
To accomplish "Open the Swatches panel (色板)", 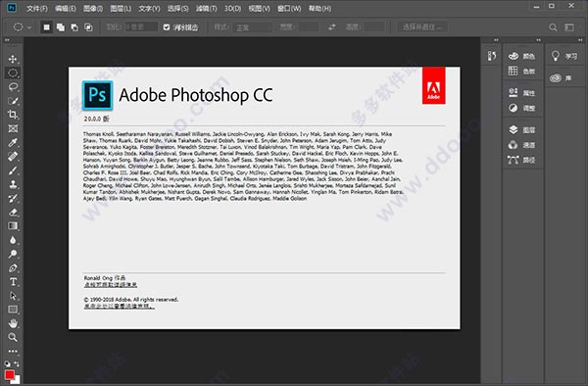I will point(522,71).
